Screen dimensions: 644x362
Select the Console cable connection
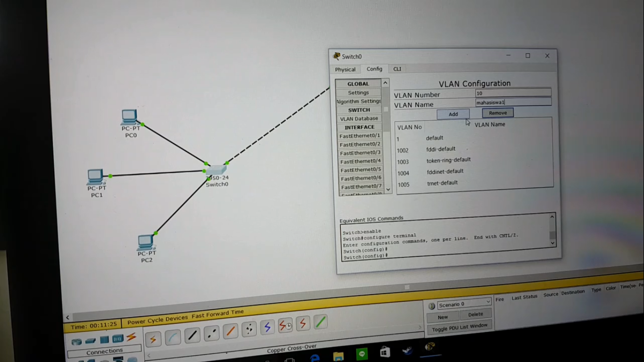pos(173,337)
